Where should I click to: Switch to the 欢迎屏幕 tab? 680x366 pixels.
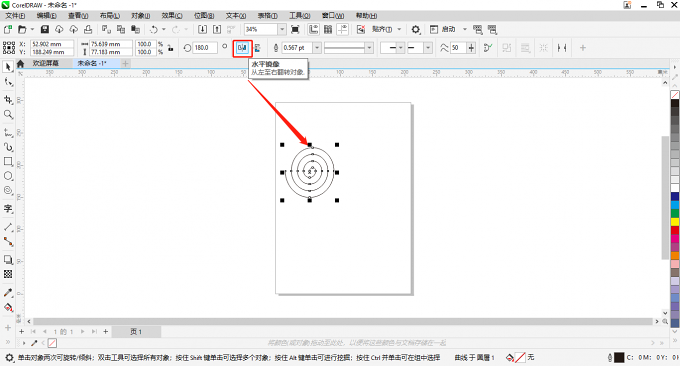(45, 63)
